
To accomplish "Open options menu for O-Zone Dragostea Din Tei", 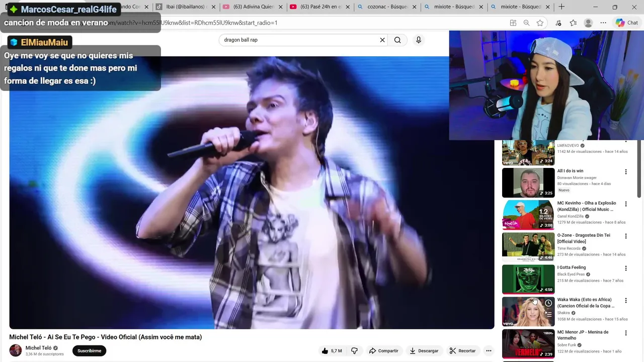I will 626,236.
